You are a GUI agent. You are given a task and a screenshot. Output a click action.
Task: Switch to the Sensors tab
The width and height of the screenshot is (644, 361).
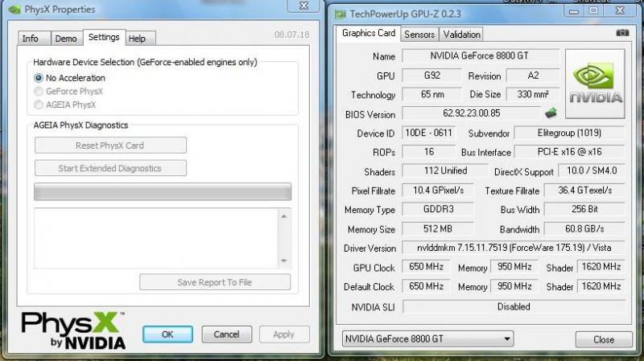point(419,35)
